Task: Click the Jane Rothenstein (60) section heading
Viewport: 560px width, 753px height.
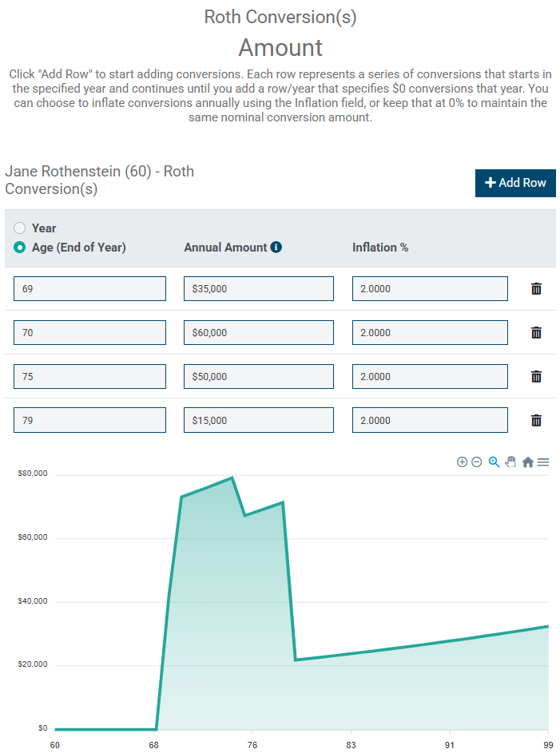Action: [99, 180]
